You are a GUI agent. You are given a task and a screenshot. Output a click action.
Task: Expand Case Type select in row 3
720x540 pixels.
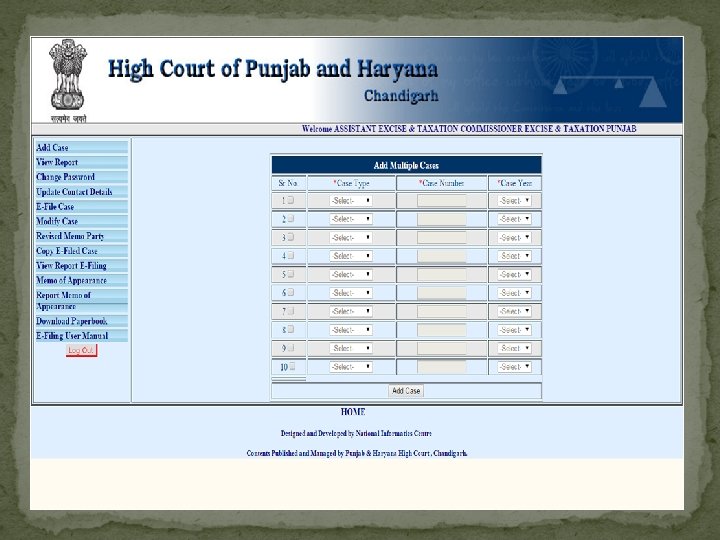pos(351,237)
